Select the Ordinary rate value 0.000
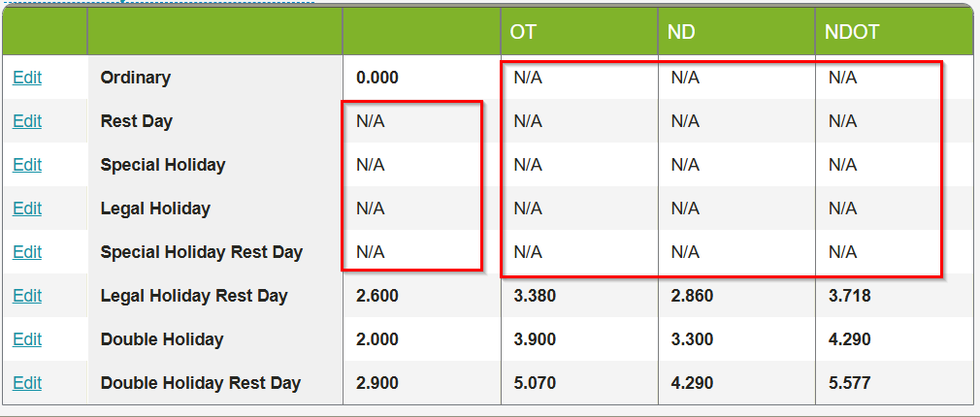Screen dimensions: 980x417 [376, 78]
